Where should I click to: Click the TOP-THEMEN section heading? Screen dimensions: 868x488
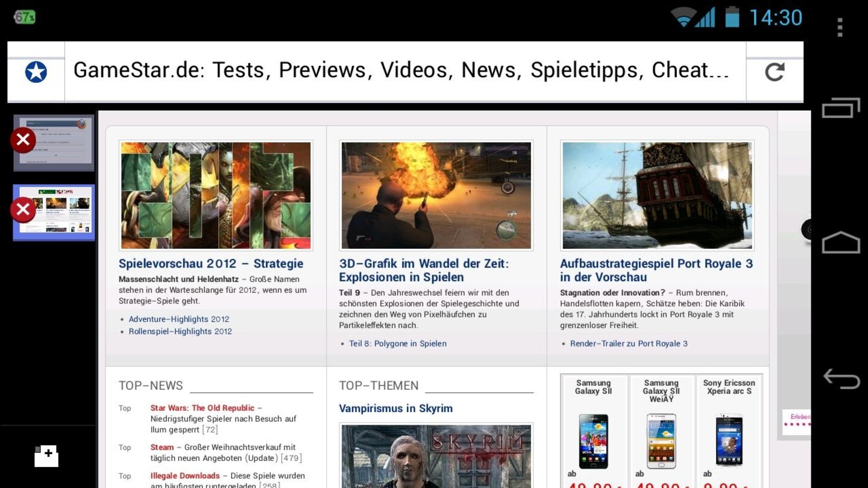[x=379, y=386]
